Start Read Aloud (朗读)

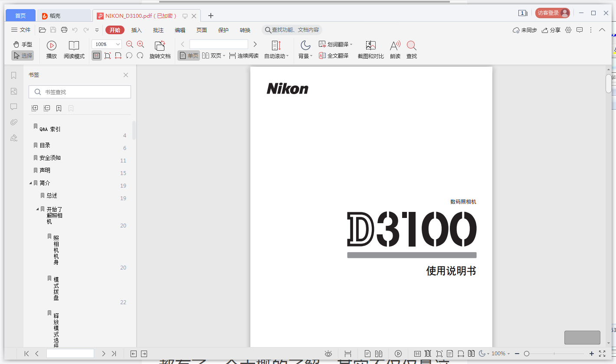395,45
